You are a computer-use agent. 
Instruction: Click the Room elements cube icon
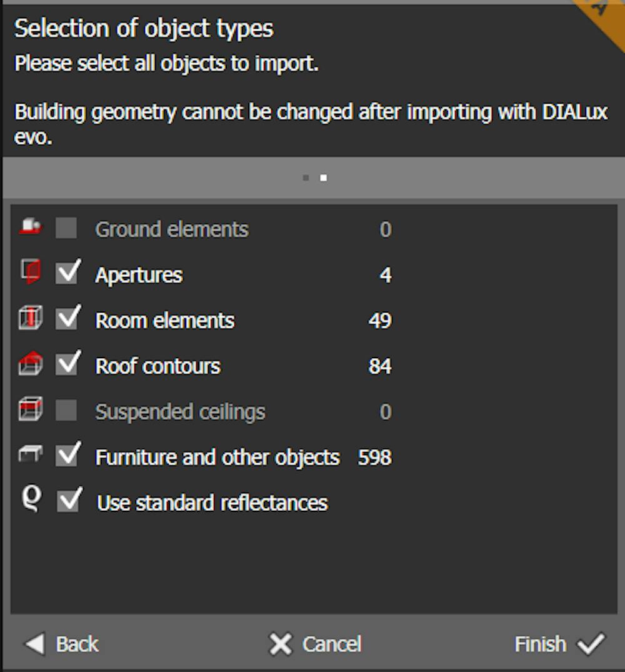point(31,318)
